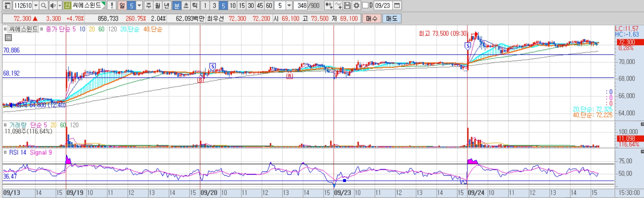Screen dimensions: 644x198
Task: Click the S sell marker at the 09/24 open
Action: [x=467, y=46]
